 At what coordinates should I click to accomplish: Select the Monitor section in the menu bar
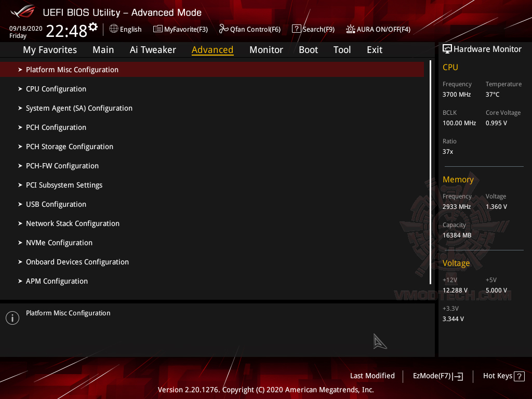(266, 50)
